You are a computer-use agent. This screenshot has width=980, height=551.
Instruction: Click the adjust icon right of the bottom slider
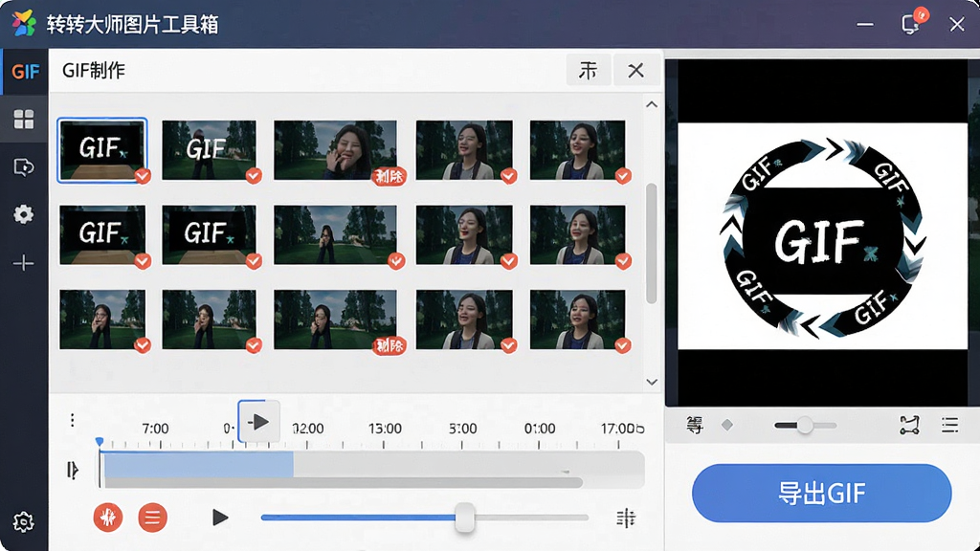click(x=626, y=518)
